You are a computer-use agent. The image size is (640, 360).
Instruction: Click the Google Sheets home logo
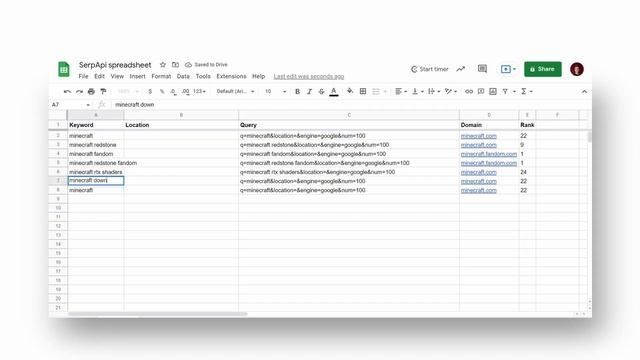pyautogui.click(x=64, y=69)
